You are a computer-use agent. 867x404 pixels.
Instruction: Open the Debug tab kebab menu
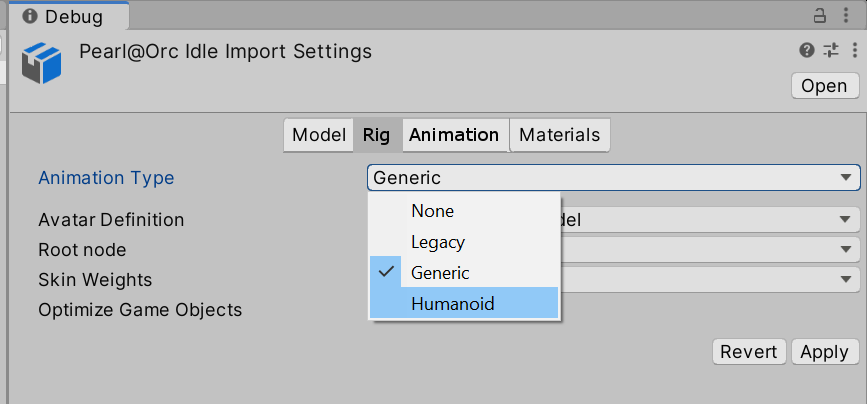pyautogui.click(x=845, y=15)
